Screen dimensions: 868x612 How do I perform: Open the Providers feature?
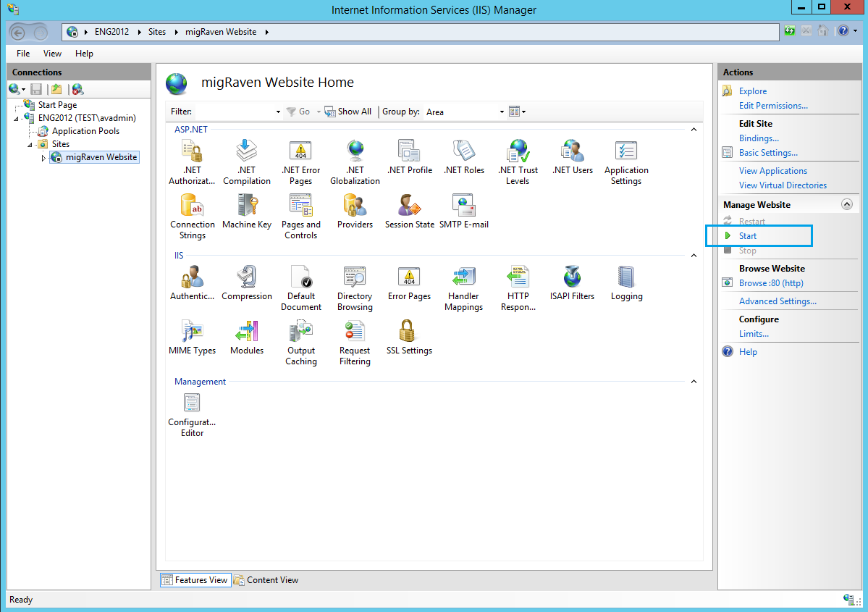(x=355, y=211)
